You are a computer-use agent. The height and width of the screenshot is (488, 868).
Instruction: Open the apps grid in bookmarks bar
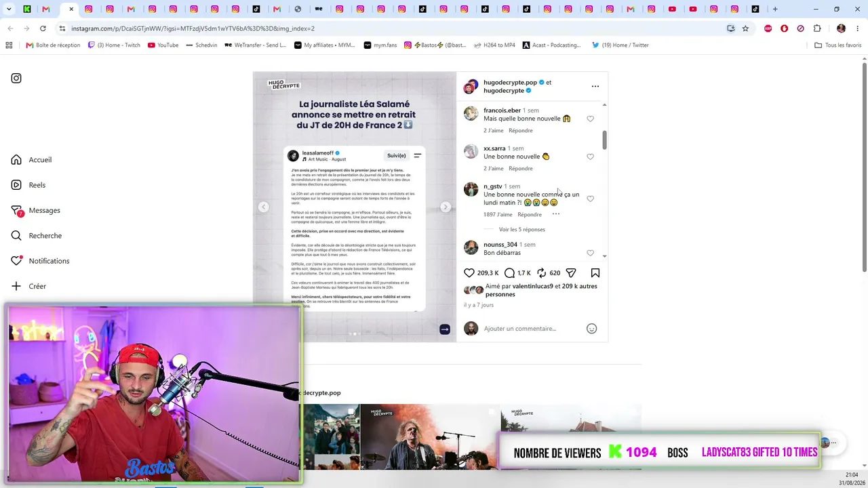click(9, 45)
